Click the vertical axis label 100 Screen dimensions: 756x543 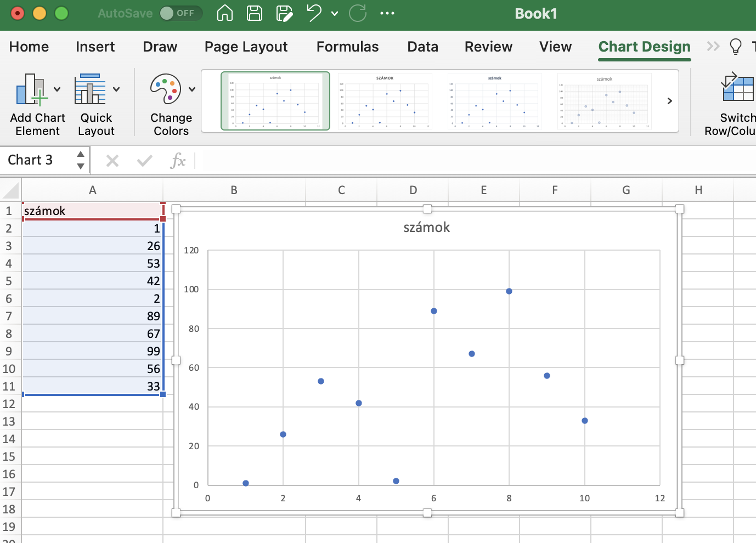point(191,289)
